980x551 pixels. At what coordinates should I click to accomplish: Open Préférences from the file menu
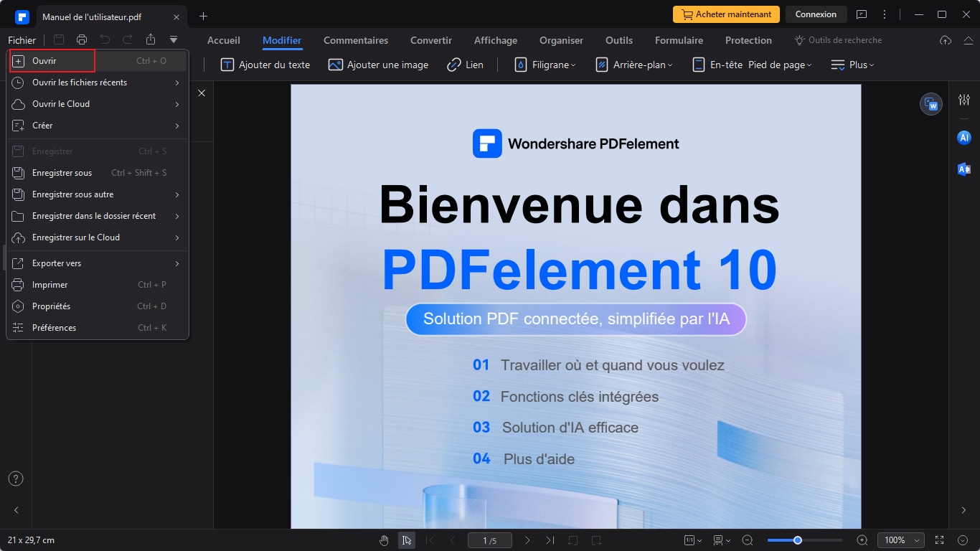[x=98, y=328]
